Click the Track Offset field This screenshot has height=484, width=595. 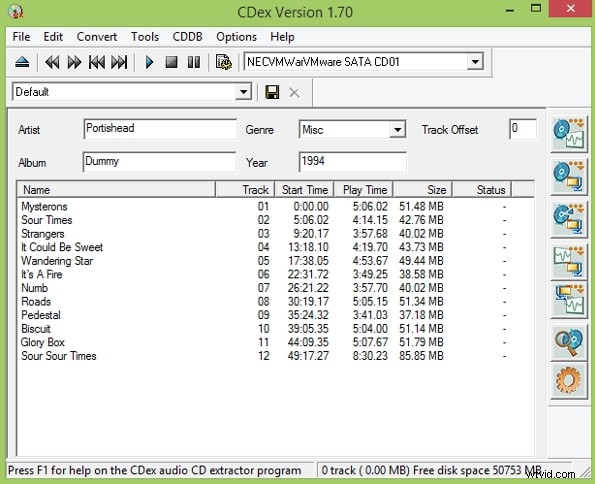pyautogui.click(x=523, y=129)
